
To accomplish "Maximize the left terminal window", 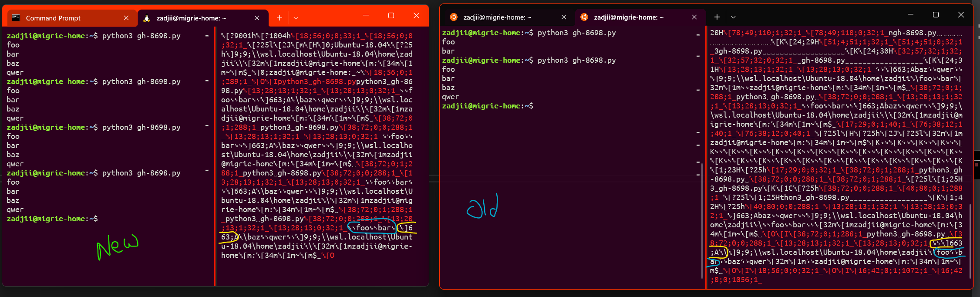I will click(391, 15).
